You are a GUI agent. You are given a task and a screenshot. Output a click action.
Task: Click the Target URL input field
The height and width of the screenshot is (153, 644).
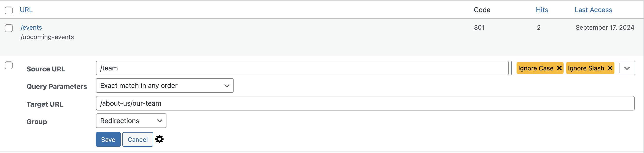[x=365, y=103]
